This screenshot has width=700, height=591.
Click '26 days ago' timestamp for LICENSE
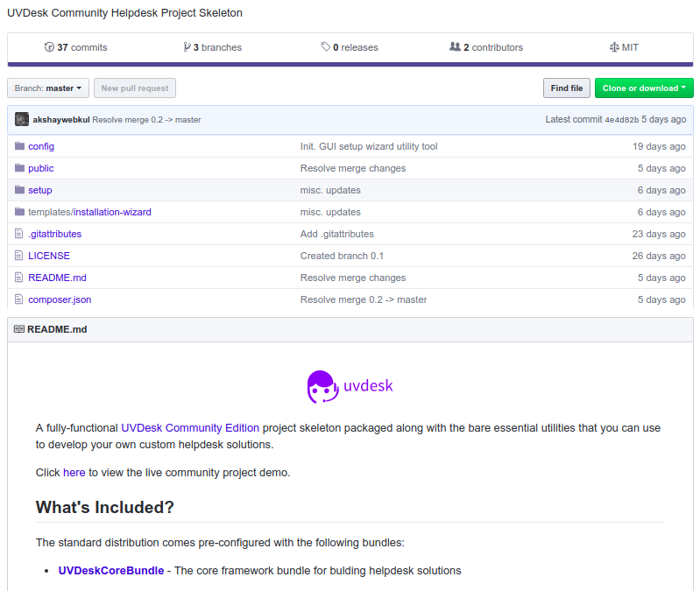click(x=659, y=256)
